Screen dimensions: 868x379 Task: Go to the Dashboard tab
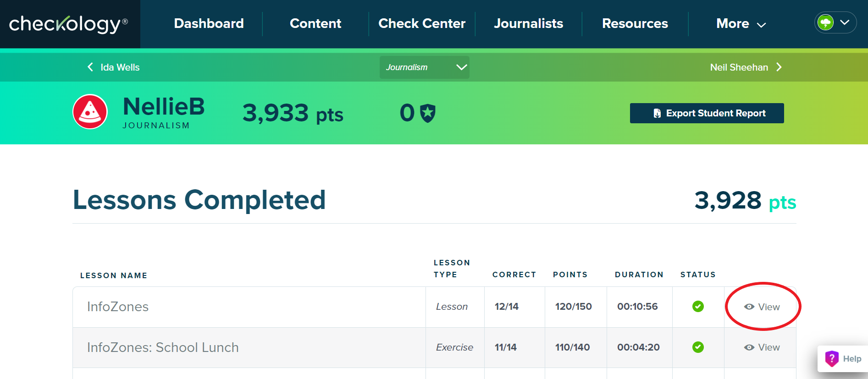pyautogui.click(x=209, y=24)
